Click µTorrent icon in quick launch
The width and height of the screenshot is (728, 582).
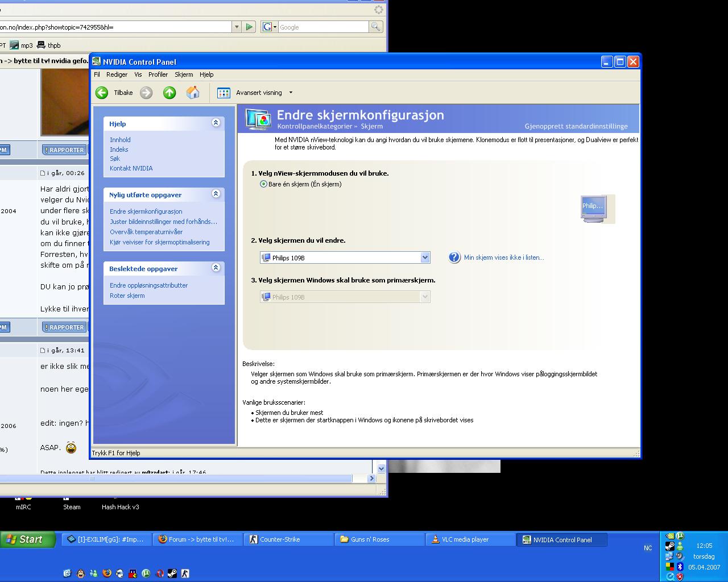pos(146,573)
